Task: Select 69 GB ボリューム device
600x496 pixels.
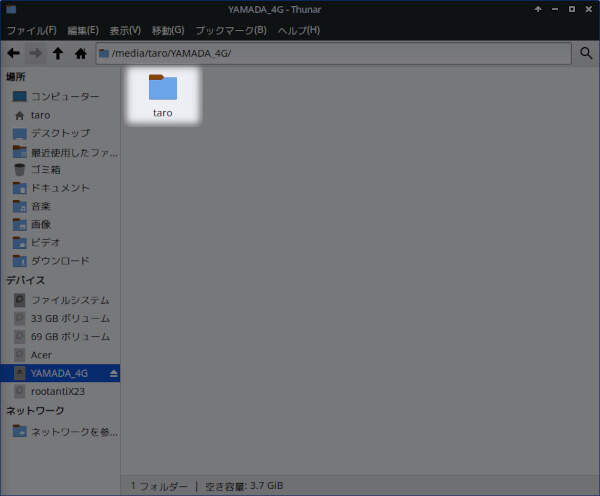Action: (x=60, y=337)
